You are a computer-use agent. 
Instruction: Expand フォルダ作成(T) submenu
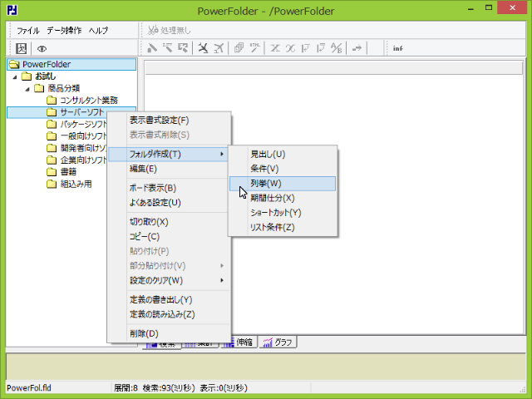coord(169,155)
